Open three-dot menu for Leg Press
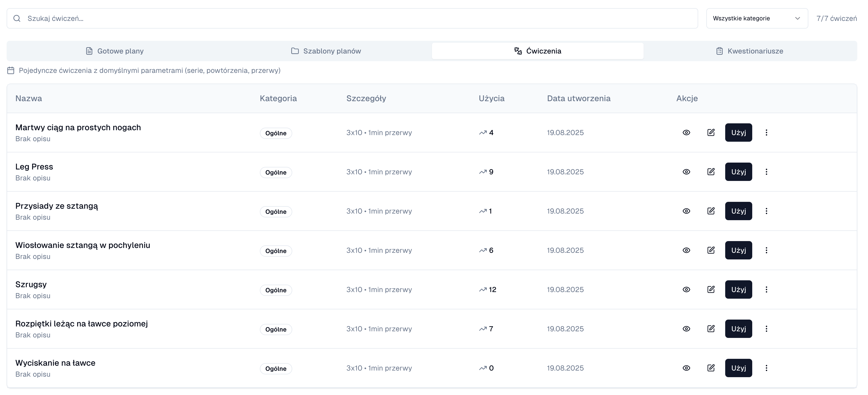Viewport: 868px width, 395px height. coord(766,172)
